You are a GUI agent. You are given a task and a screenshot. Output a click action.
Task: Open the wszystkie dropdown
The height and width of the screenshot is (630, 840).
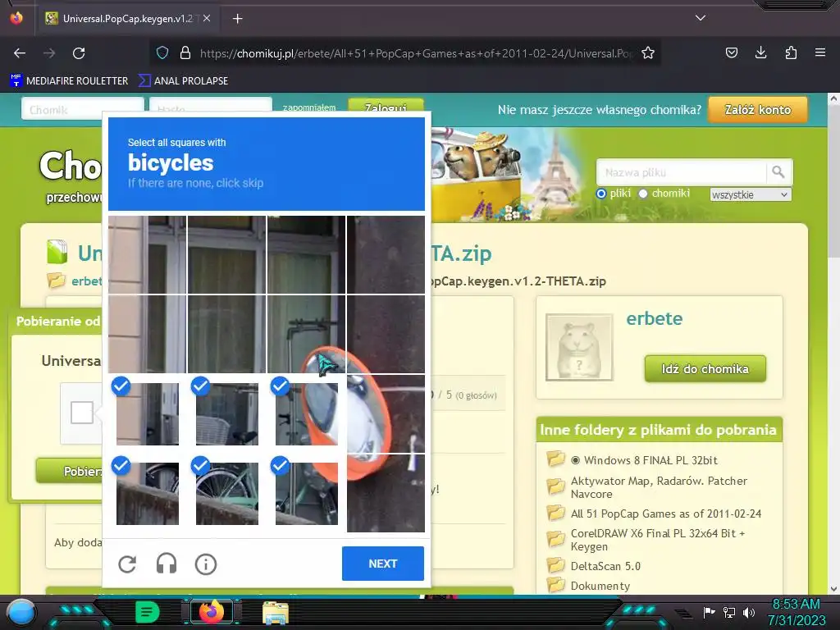pos(750,194)
